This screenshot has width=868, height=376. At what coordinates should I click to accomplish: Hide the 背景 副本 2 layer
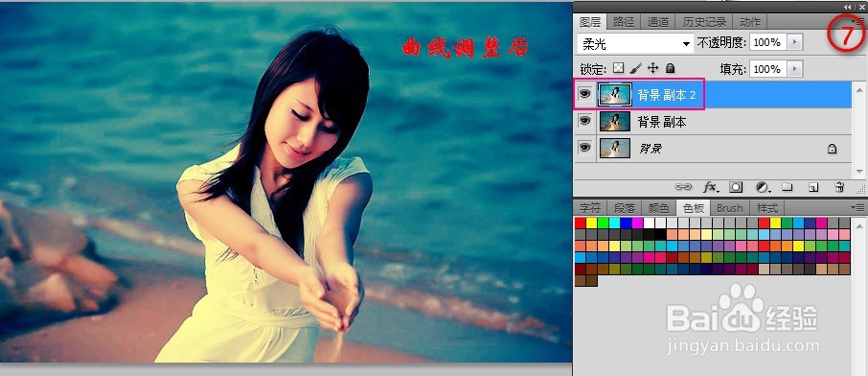[584, 94]
